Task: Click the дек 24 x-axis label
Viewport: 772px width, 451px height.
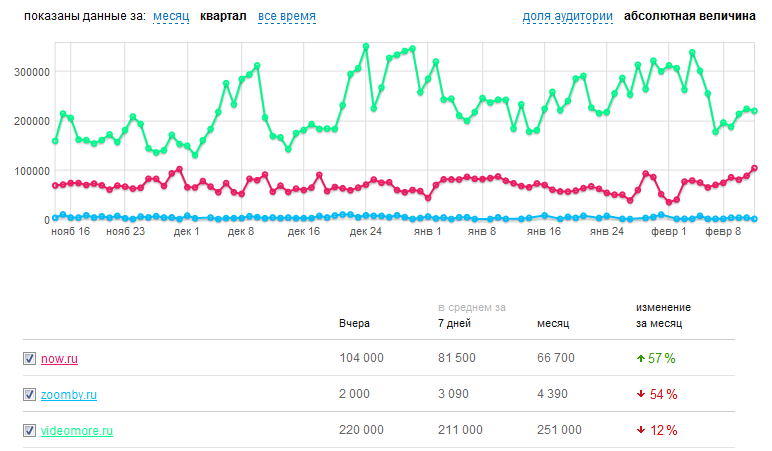Action: 366,231
